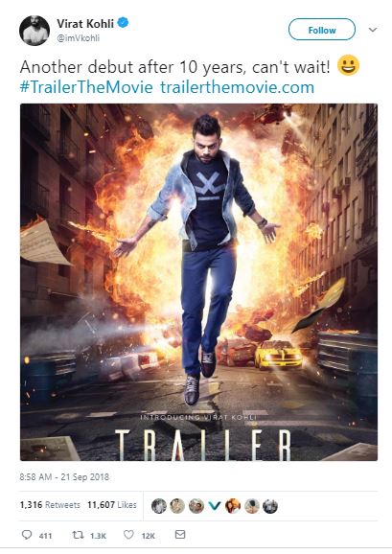Click the second liker avatar
The image size is (392, 554).
(177, 506)
